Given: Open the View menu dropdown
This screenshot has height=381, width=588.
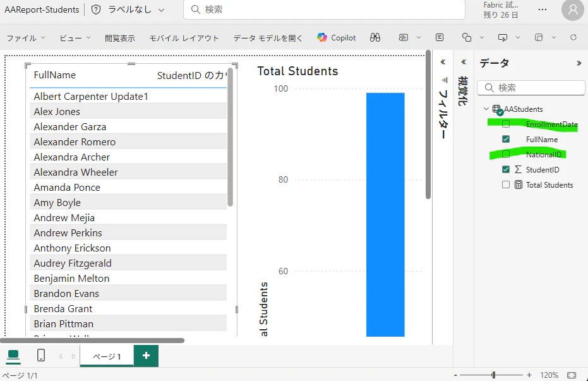Looking at the screenshot, I should [x=75, y=38].
